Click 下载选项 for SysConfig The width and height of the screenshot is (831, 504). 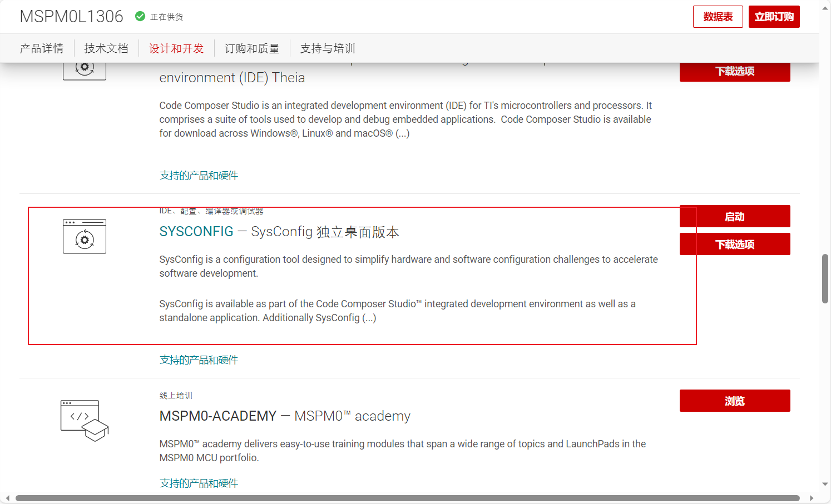[x=735, y=244]
